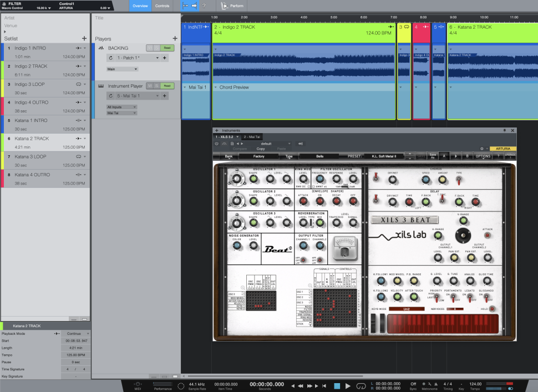Click the plugin preset file icon
538x392 pixels.
click(232, 144)
